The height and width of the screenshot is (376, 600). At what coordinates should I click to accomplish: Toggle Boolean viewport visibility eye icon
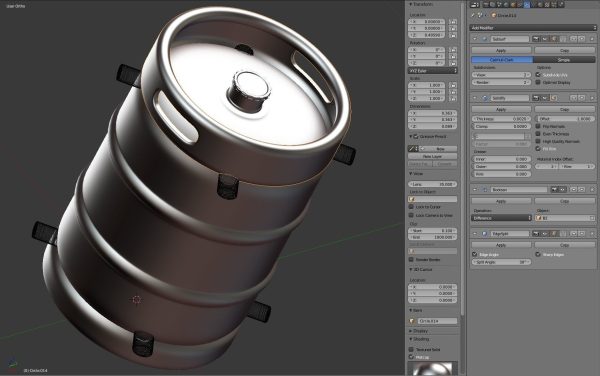(x=562, y=189)
